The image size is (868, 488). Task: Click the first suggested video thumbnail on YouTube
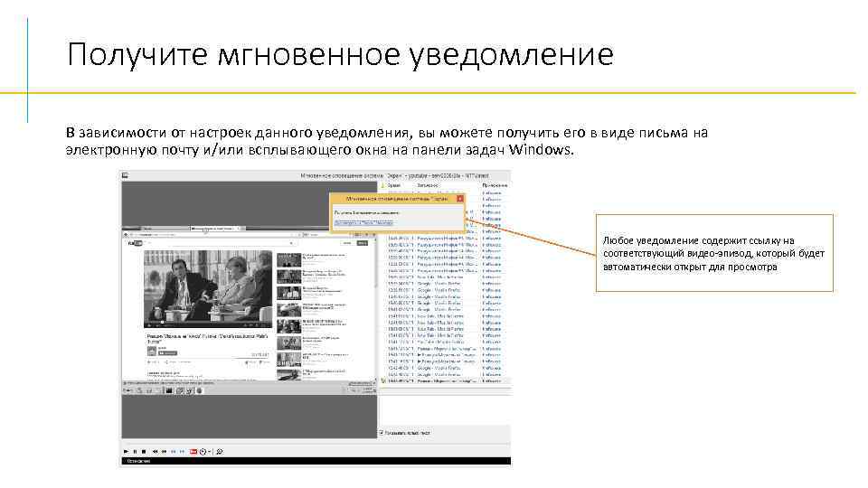tap(289, 260)
